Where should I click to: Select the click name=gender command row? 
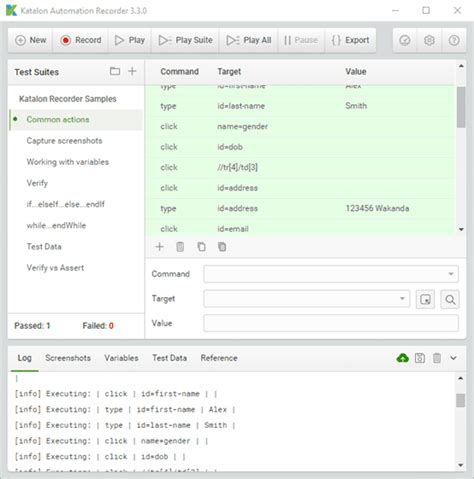301,126
